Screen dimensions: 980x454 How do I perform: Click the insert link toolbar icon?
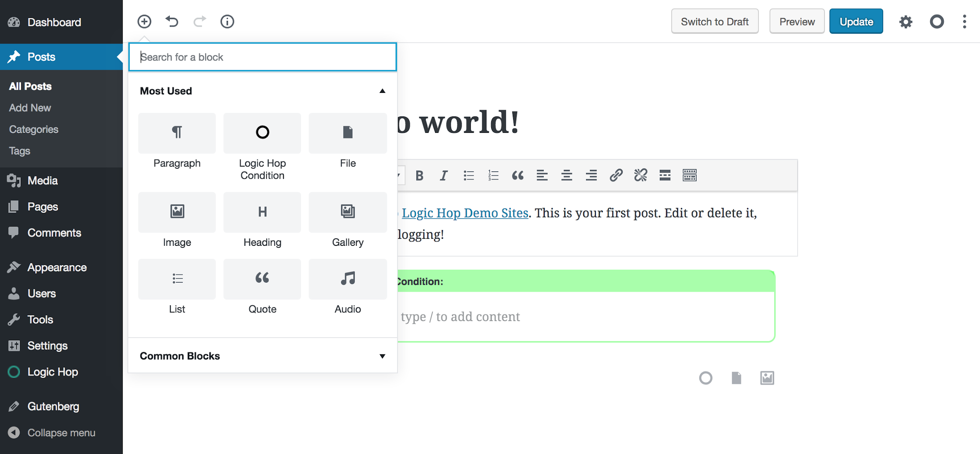616,175
